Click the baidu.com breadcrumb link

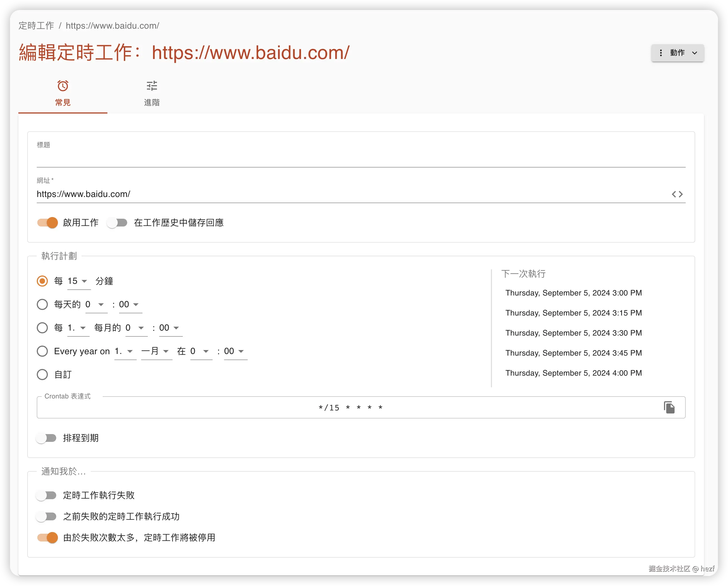point(112,26)
